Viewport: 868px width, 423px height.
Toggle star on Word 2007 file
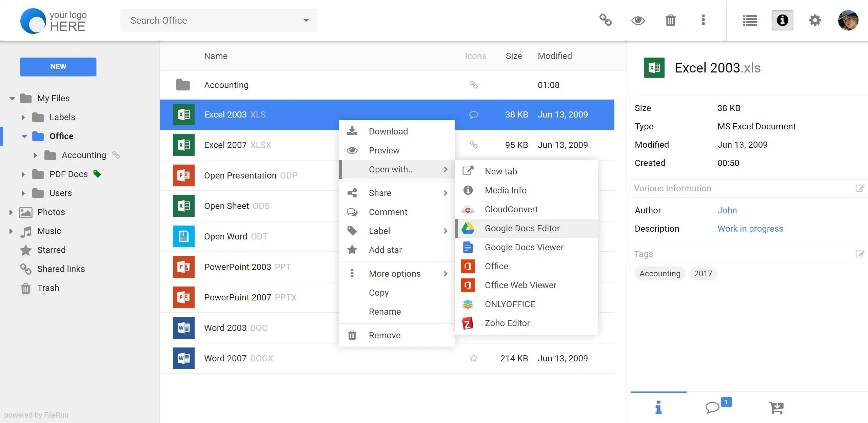click(x=474, y=358)
